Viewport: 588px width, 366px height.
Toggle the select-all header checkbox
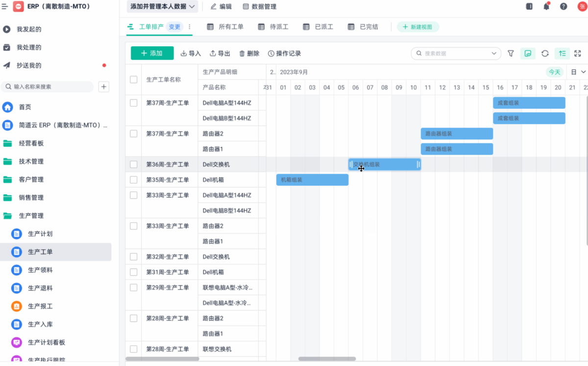(x=134, y=79)
